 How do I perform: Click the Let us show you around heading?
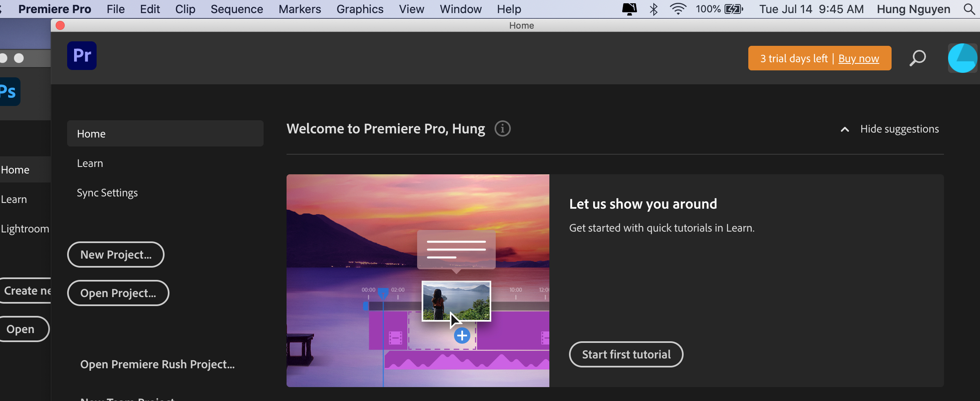point(643,204)
